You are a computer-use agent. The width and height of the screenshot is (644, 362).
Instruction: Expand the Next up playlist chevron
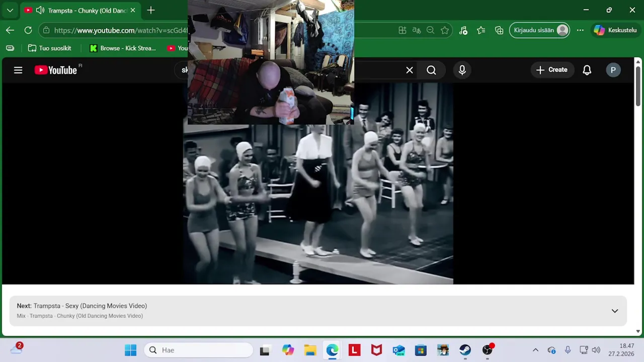pyautogui.click(x=615, y=311)
